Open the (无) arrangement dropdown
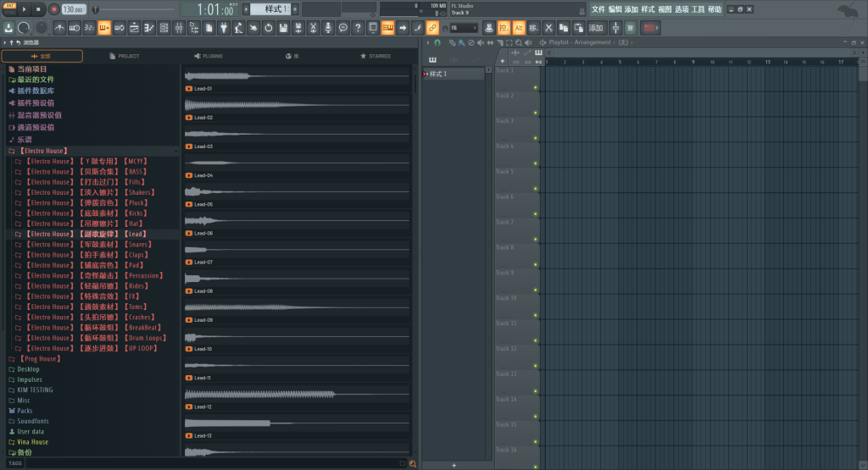 pyautogui.click(x=623, y=42)
